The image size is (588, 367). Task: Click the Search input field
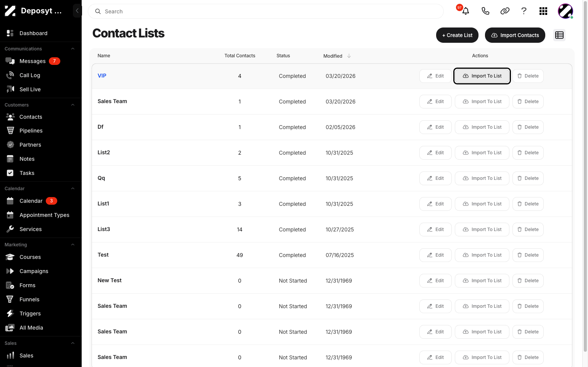[x=266, y=11]
